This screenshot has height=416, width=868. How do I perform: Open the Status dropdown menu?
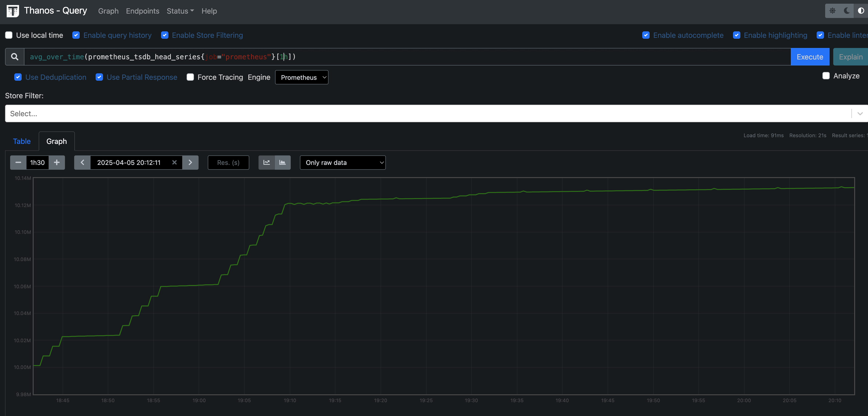tap(180, 11)
